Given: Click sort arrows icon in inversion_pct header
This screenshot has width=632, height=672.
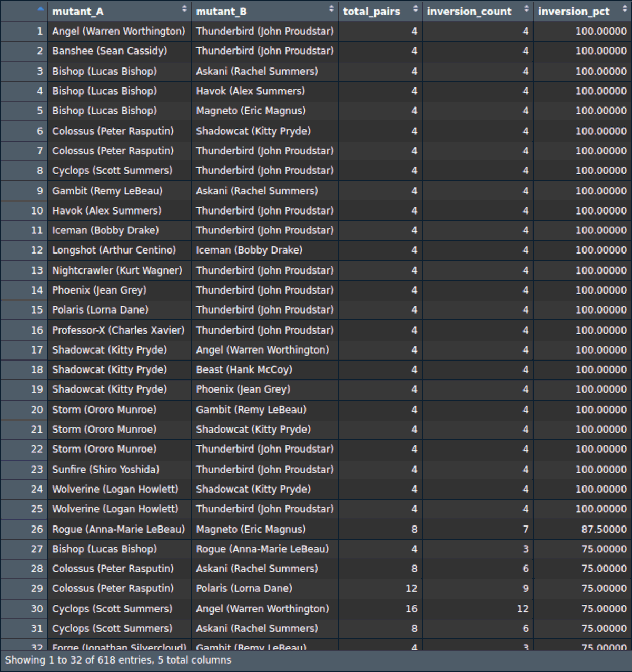Looking at the screenshot, I should 625,9.
